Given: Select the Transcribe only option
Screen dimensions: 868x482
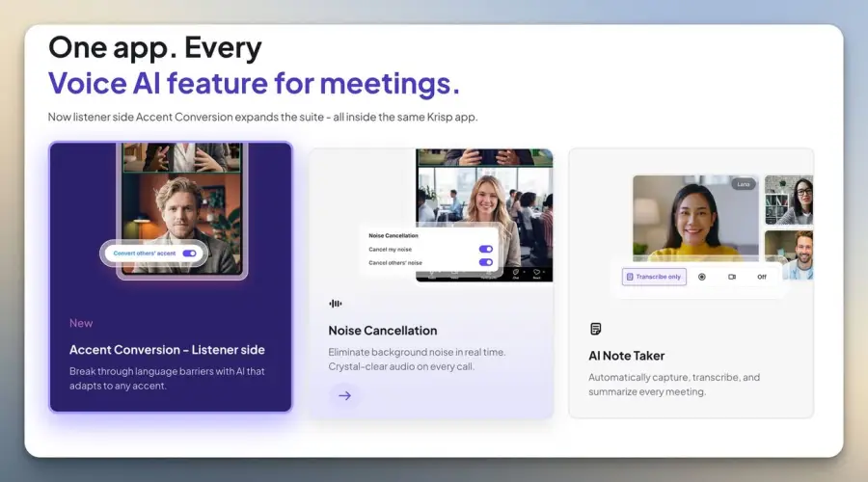Looking at the screenshot, I should point(654,277).
